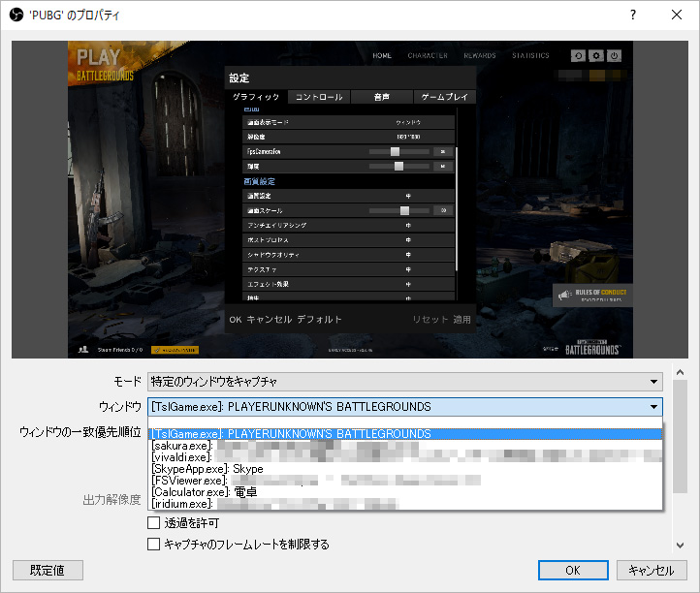Switch to コントロール tab in preview
This screenshot has height=593, width=700.
pyautogui.click(x=319, y=97)
